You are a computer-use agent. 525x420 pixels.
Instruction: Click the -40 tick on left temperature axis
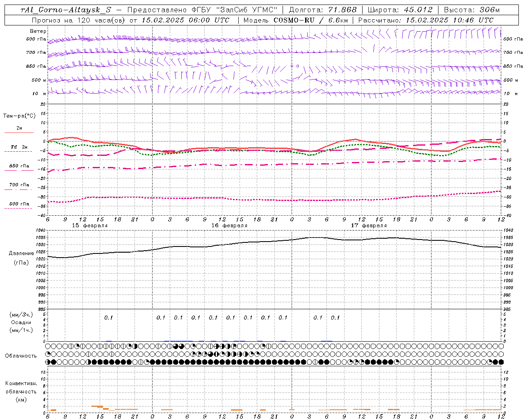pyautogui.click(x=42, y=216)
